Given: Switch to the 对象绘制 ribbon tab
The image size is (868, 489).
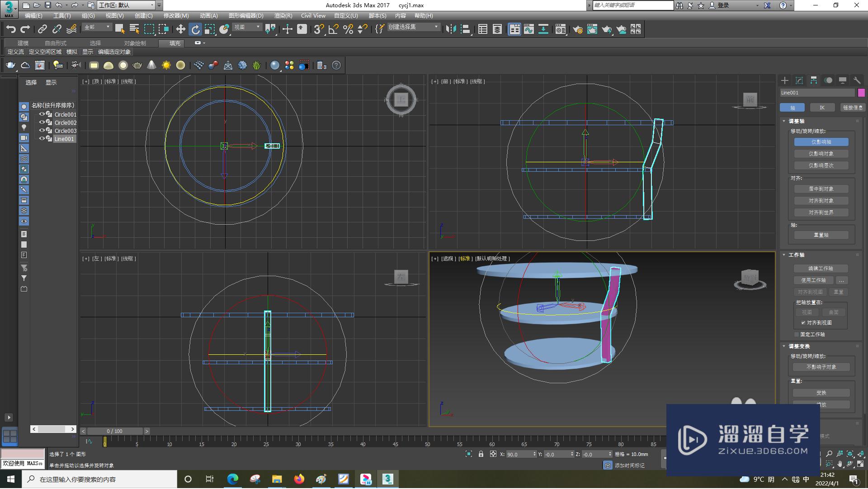Looking at the screenshot, I should [135, 43].
